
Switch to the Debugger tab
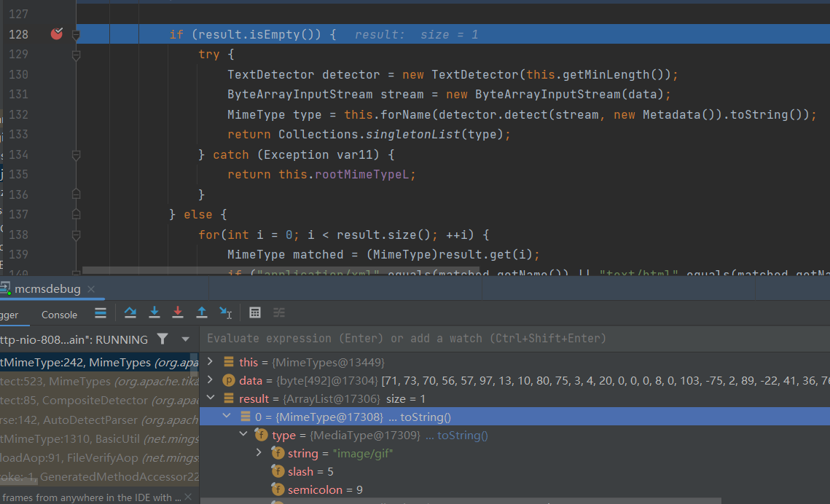(9, 315)
